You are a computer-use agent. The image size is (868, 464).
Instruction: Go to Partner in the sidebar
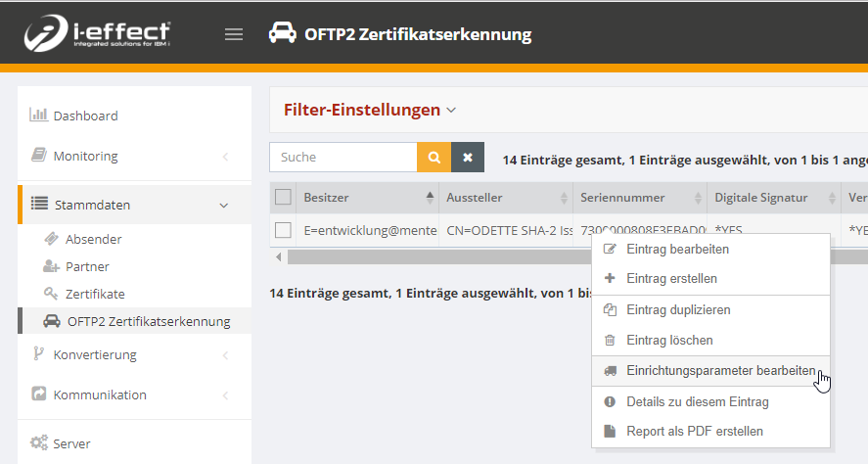click(x=87, y=266)
